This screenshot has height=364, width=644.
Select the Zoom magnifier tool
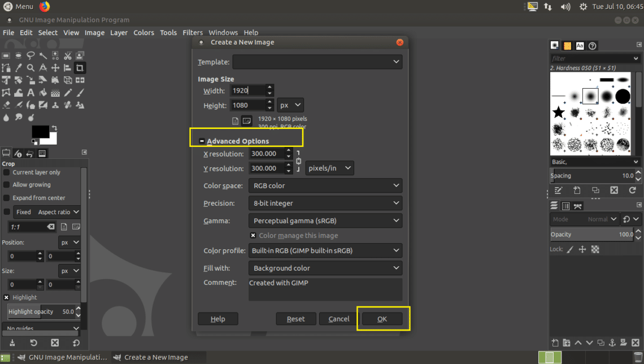point(31,68)
